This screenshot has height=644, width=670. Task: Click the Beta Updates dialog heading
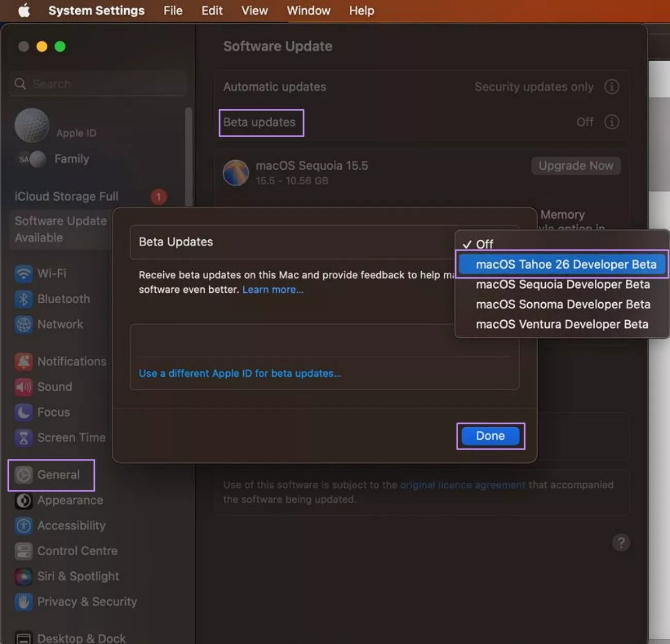pyautogui.click(x=176, y=242)
